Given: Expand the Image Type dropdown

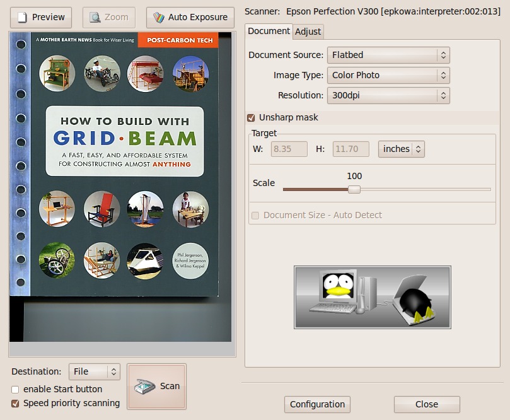Looking at the screenshot, I should 388,76.
